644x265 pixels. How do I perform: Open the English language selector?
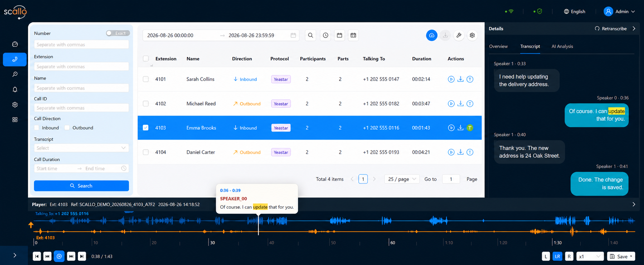click(x=574, y=12)
